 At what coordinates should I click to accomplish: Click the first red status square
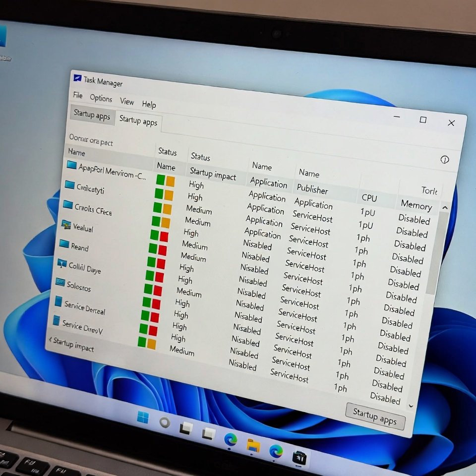click(164, 237)
